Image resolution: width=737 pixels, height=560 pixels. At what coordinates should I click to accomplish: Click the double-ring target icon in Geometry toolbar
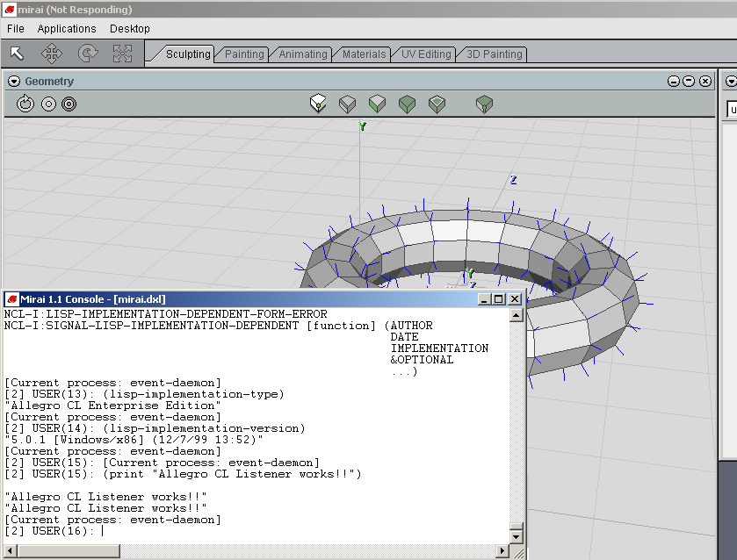click(x=69, y=104)
